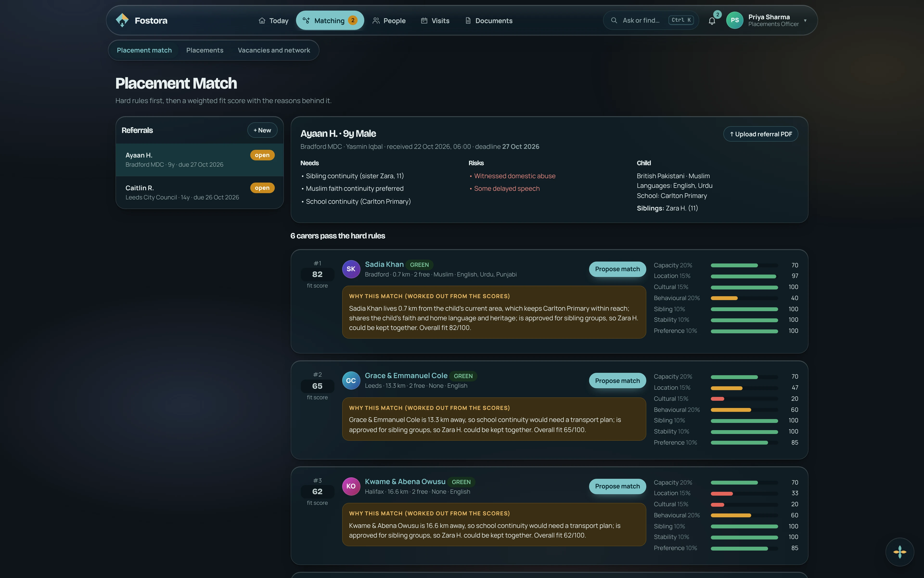Click Upload referral PDF button
The height and width of the screenshot is (578, 924).
point(761,134)
